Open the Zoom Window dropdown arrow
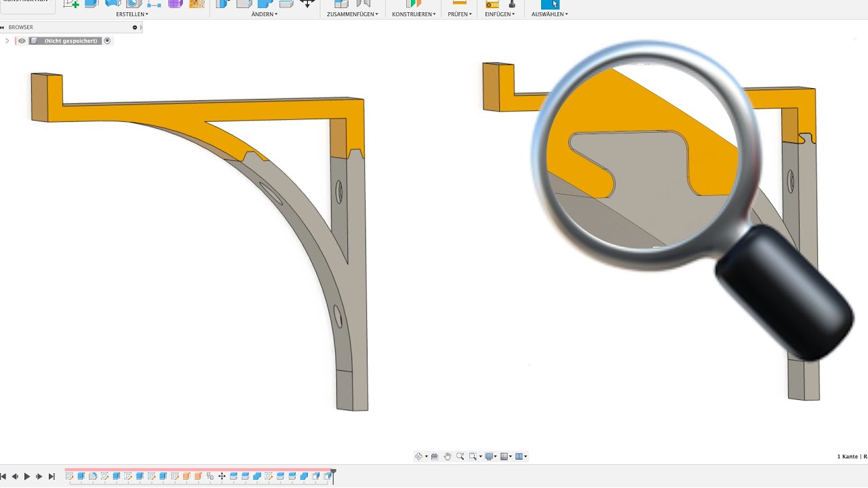 (481, 456)
